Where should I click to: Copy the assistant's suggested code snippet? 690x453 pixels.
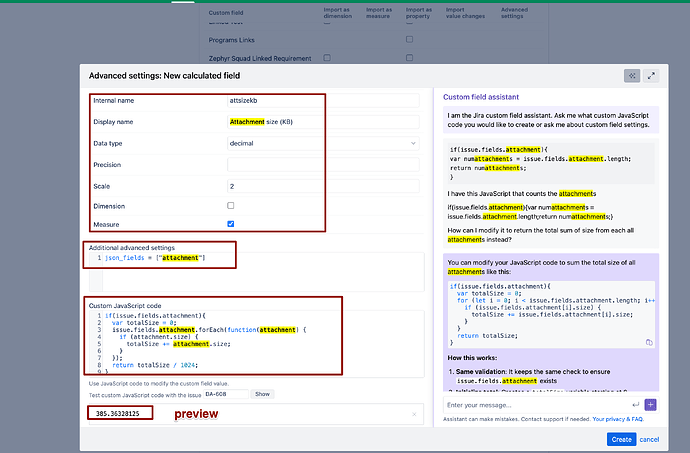[649, 342]
